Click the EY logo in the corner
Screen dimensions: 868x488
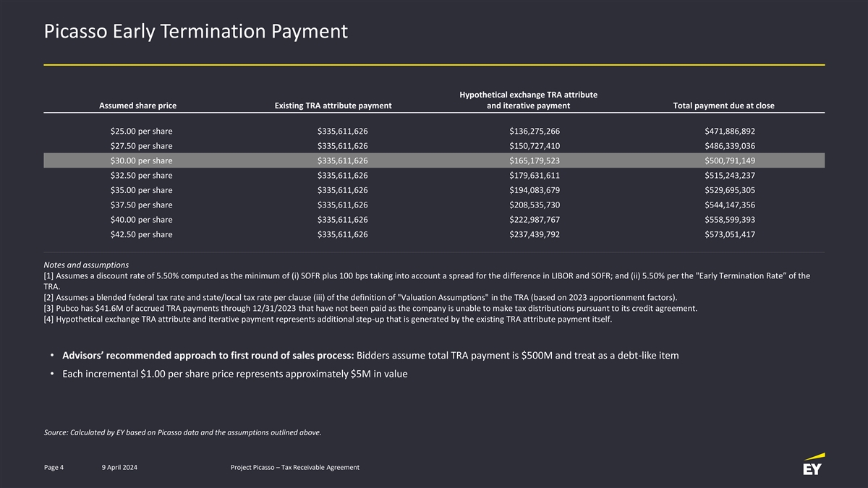pyautogui.click(x=812, y=466)
